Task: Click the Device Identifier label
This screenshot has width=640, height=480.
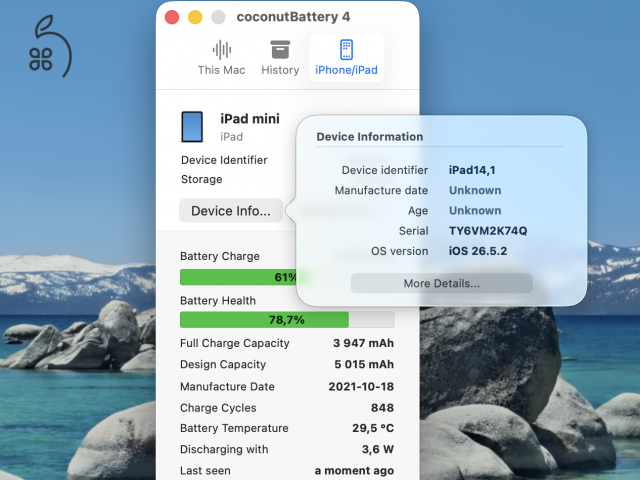Action: 224,160
